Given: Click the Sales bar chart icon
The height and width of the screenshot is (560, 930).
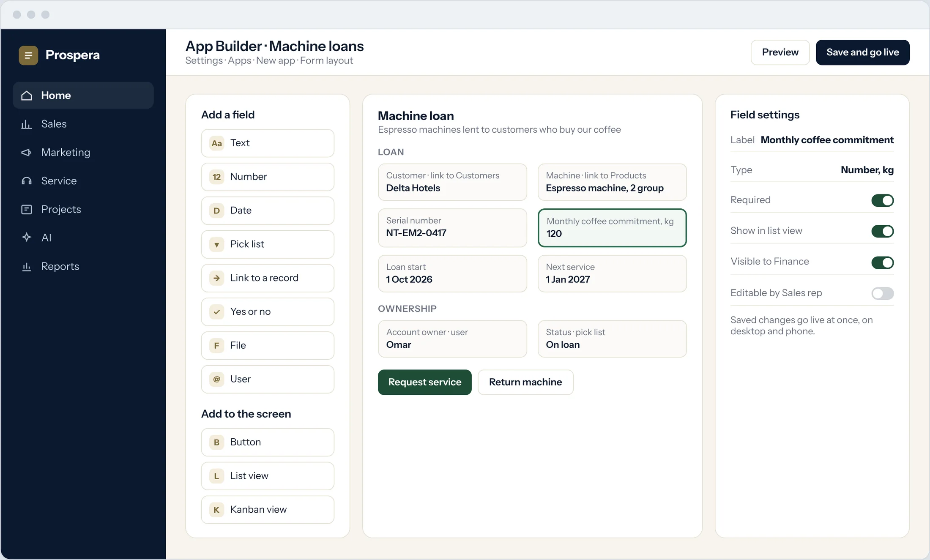Looking at the screenshot, I should point(27,124).
